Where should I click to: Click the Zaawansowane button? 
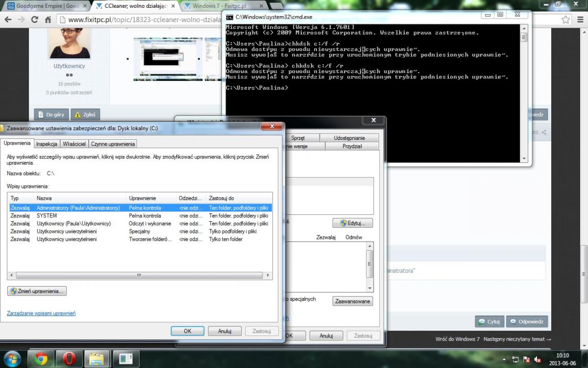[353, 301]
